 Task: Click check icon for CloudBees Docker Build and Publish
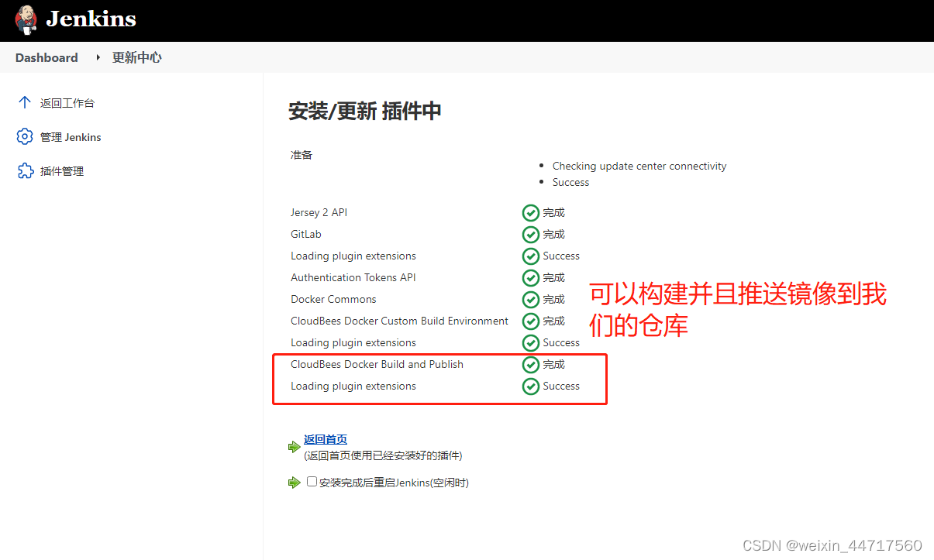pyautogui.click(x=531, y=364)
